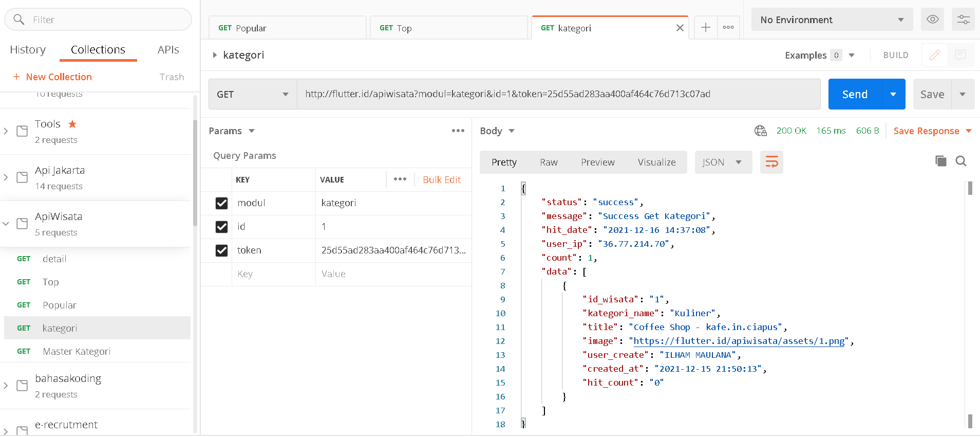Click the empty Value parameter field
This screenshot has height=437, width=980.
393,274
